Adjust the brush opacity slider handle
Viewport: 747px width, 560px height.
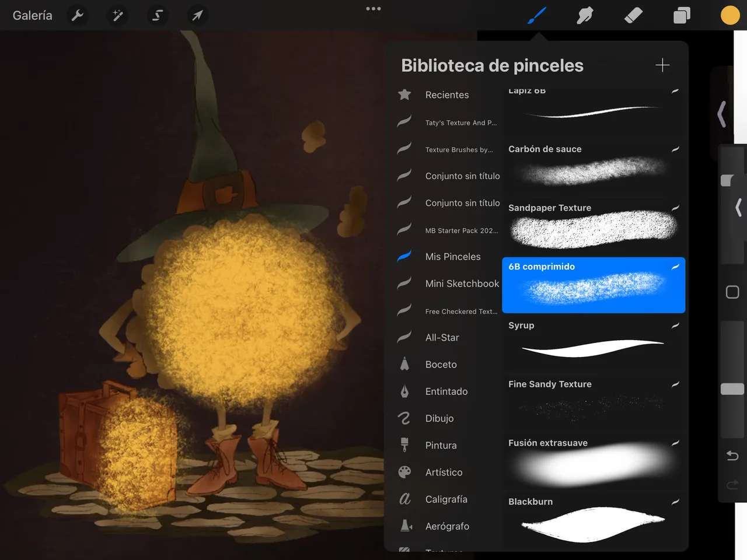[732, 389]
